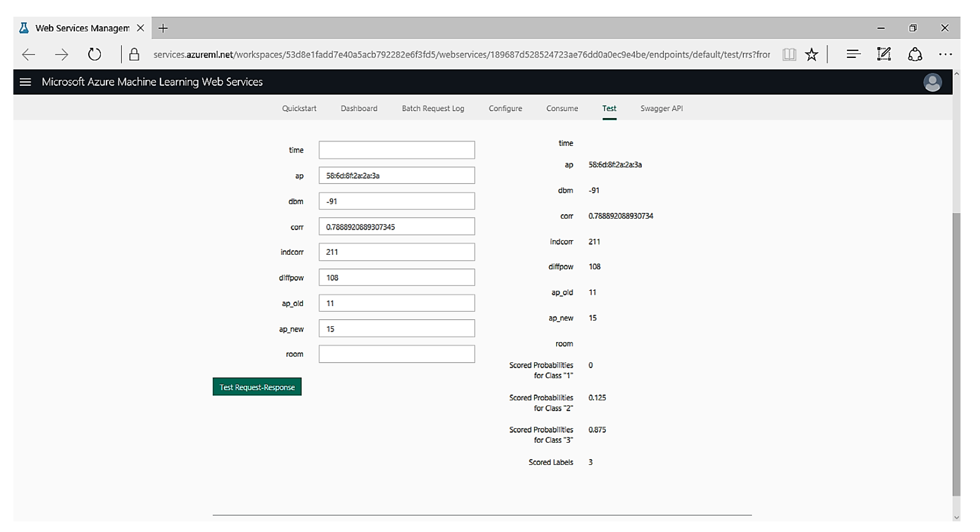Select the Scored Labels value 3
This screenshot has width=980, height=532.
pyautogui.click(x=590, y=462)
